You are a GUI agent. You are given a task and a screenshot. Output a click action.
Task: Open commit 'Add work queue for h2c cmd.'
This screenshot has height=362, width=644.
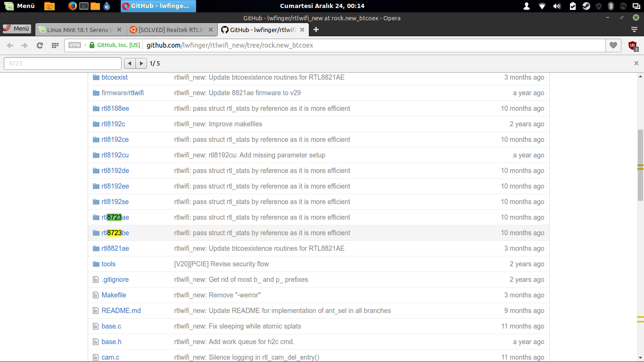pyautogui.click(x=234, y=342)
